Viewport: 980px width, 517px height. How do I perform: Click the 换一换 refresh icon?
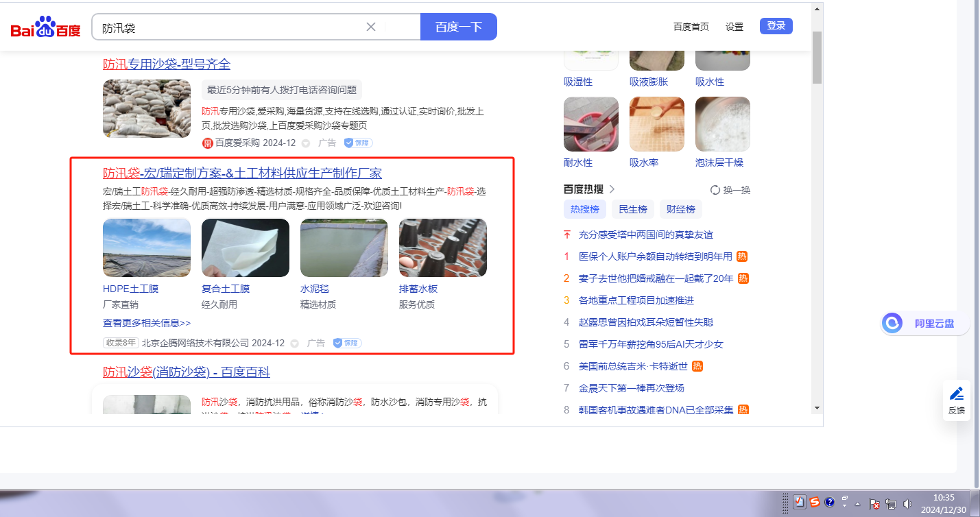click(715, 190)
